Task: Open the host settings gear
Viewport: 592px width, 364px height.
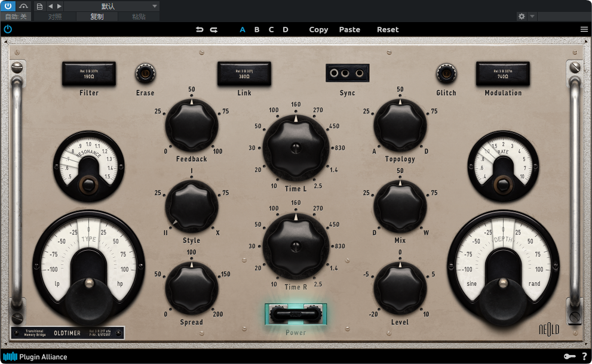Action: [x=522, y=16]
